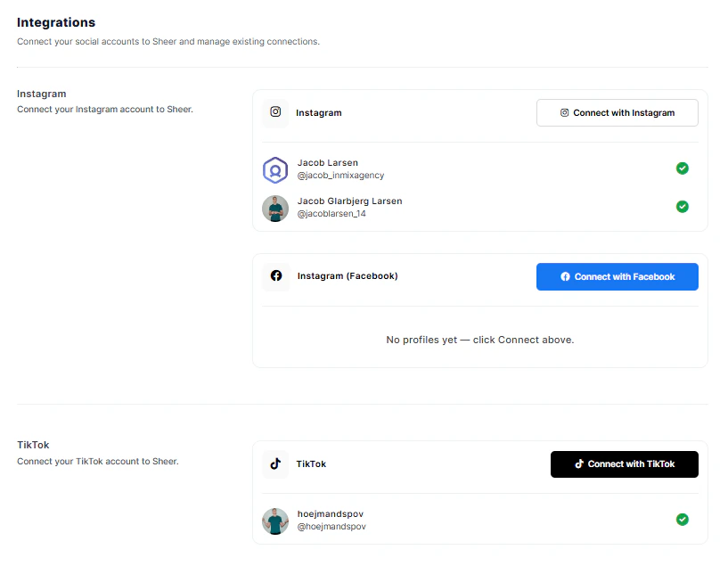
Task: Click the Instagram camera icon next to Instagram heading
Action: (x=275, y=112)
